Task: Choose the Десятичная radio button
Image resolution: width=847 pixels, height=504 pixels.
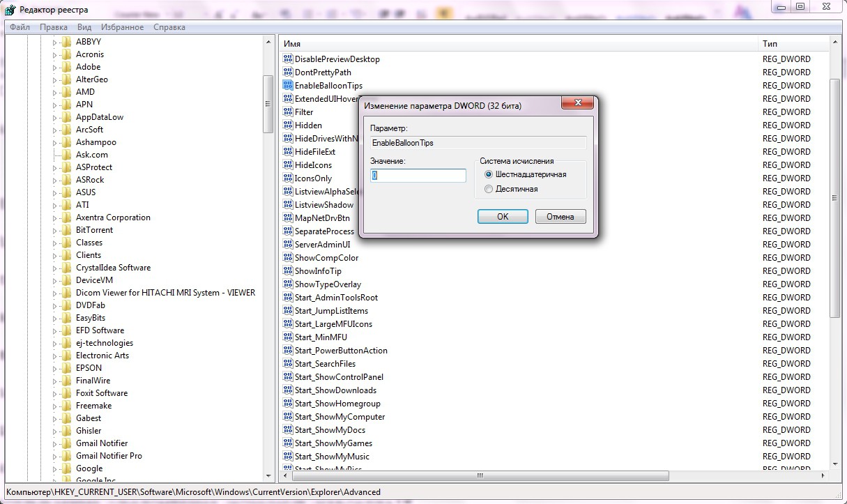Action: [x=489, y=189]
